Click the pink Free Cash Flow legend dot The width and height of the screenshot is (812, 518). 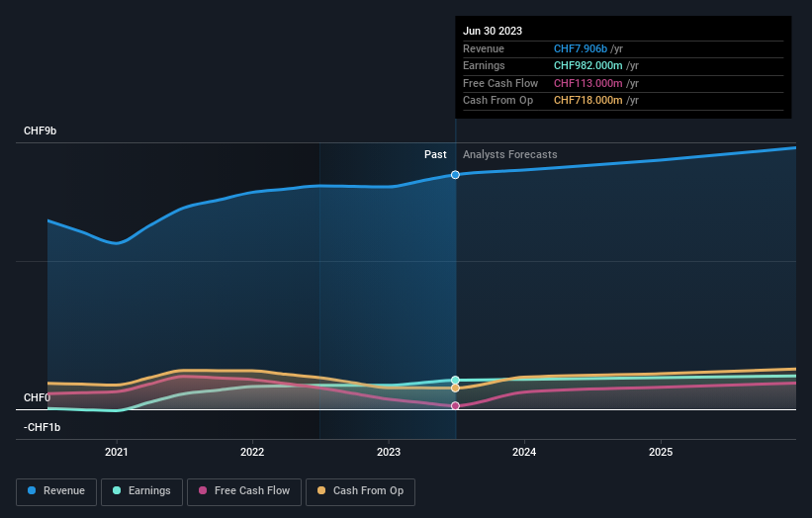[203, 490]
